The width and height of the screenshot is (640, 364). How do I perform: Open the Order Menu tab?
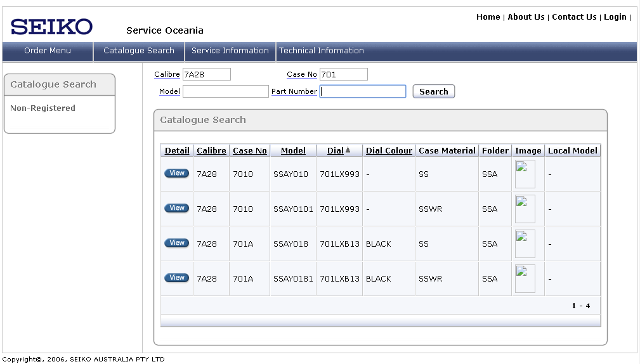click(x=48, y=51)
